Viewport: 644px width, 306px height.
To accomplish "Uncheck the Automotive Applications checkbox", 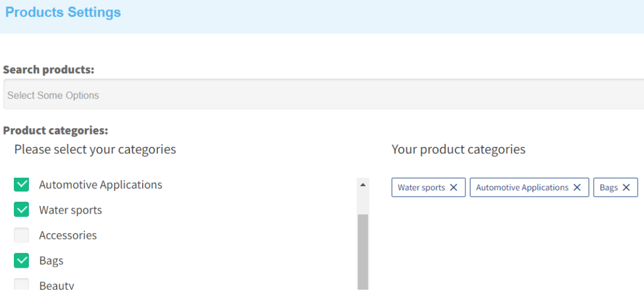I will click(21, 185).
